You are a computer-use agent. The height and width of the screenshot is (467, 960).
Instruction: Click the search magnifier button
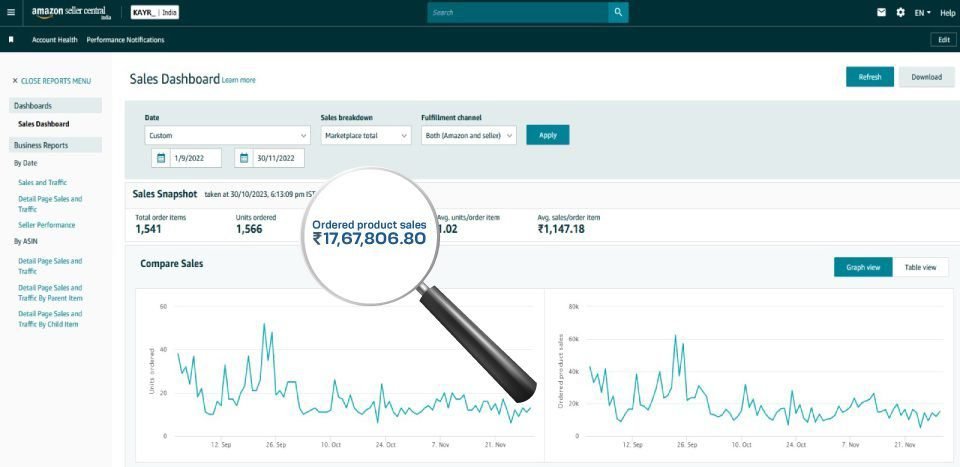[620, 12]
